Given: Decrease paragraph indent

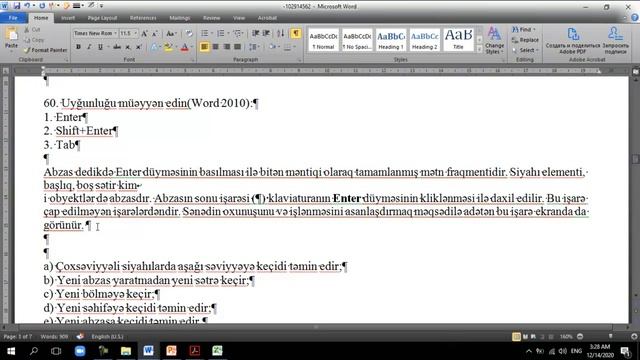Looking at the screenshot, I should pyautogui.click(x=256, y=33).
